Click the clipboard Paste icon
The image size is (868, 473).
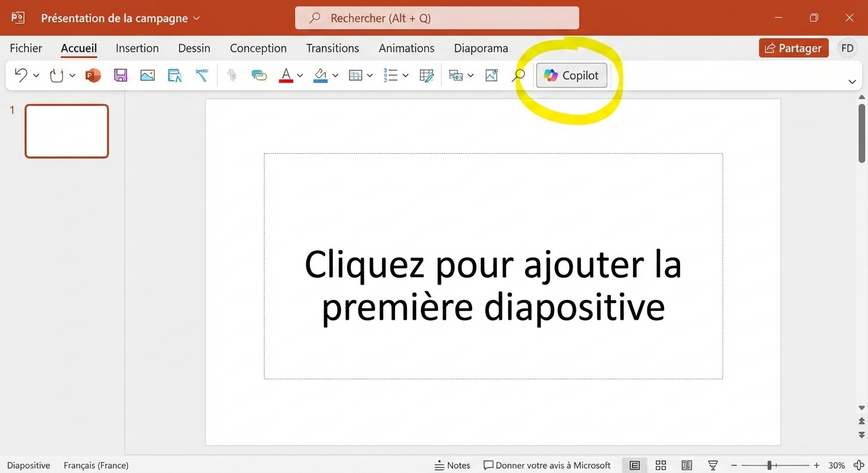click(57, 75)
